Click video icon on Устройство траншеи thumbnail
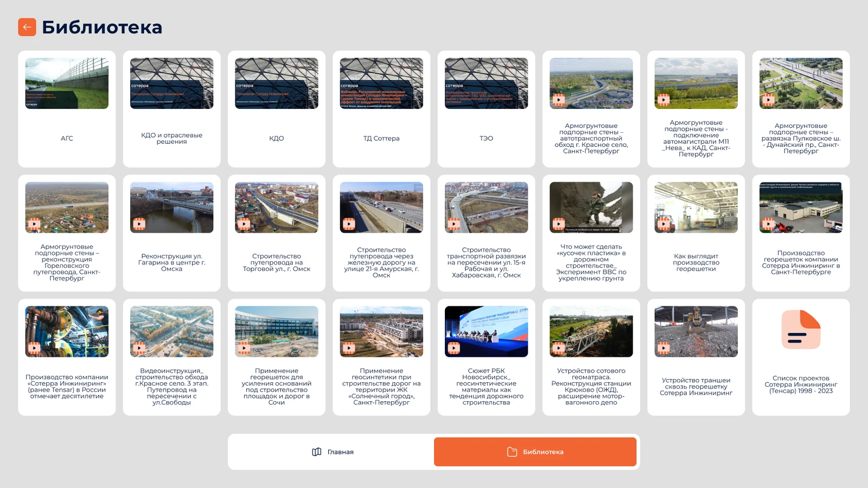The image size is (868, 488). tap(663, 348)
